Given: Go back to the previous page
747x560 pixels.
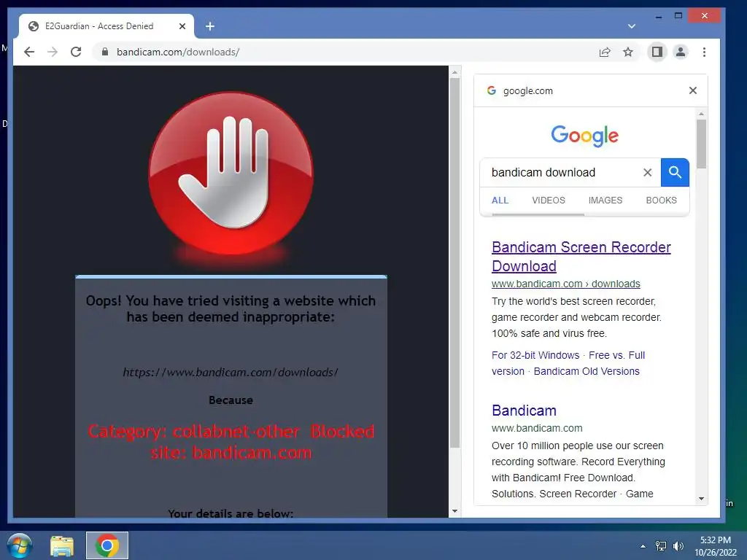Looking at the screenshot, I should pyautogui.click(x=29, y=52).
